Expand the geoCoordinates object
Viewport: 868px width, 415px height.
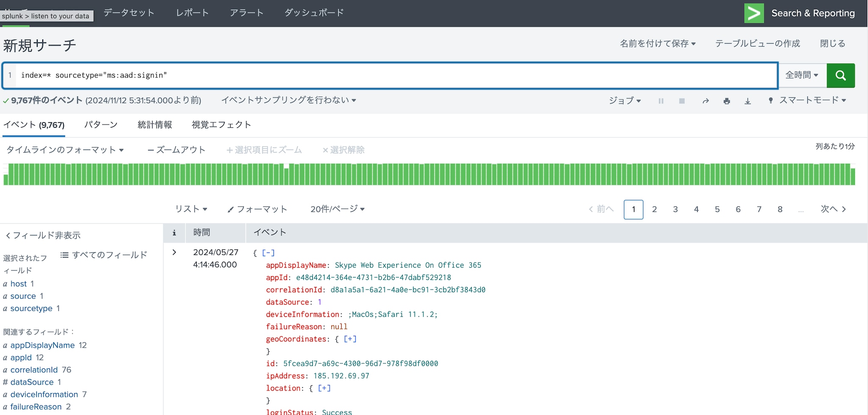coord(350,339)
